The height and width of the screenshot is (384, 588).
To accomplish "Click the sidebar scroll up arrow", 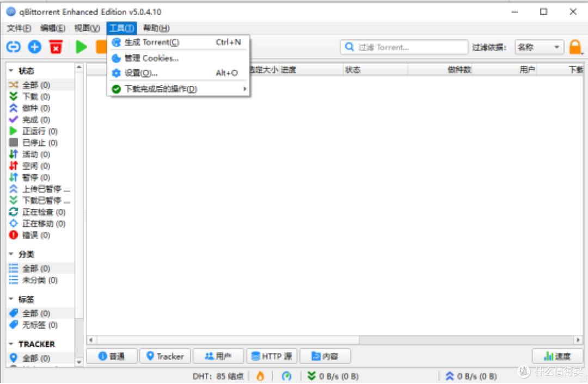I will pyautogui.click(x=79, y=67).
